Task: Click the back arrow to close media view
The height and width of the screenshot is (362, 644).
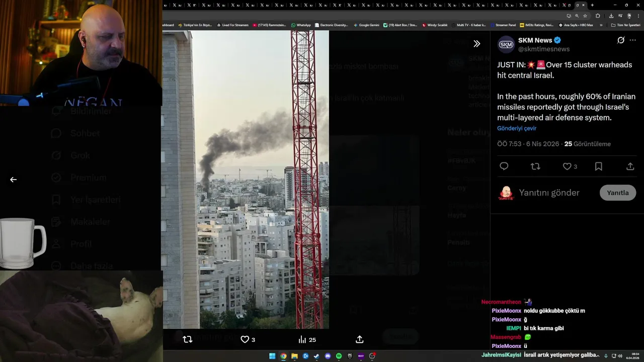Action: 14,179
